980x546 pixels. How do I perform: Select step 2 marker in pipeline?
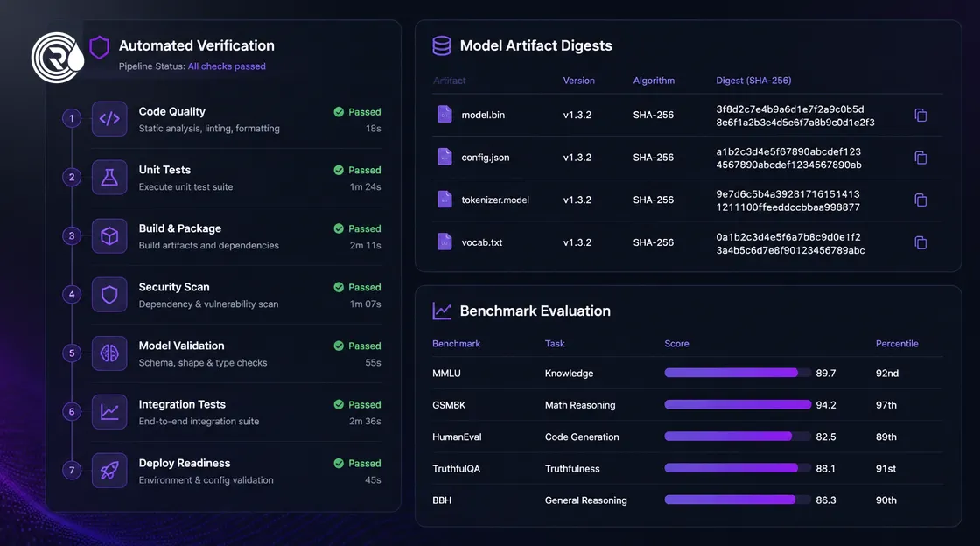click(x=72, y=177)
